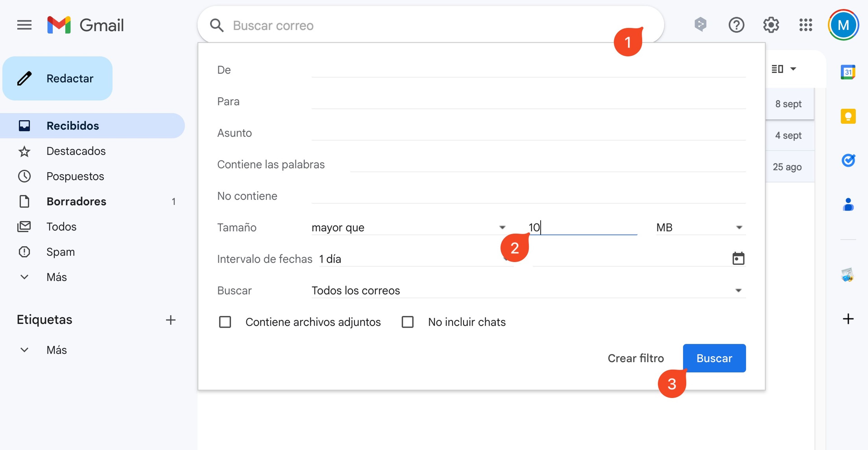This screenshot has width=868, height=450.
Task: Open Gmail settings gear
Action: tap(771, 25)
